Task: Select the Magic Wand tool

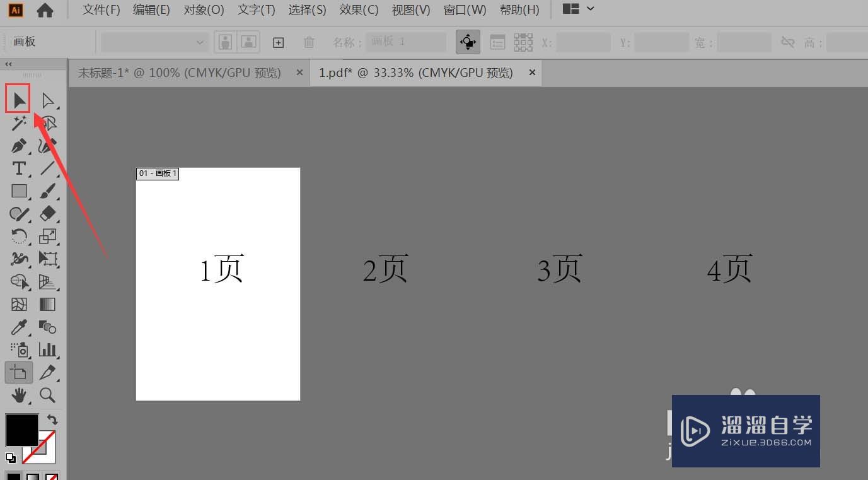Action: (x=19, y=123)
